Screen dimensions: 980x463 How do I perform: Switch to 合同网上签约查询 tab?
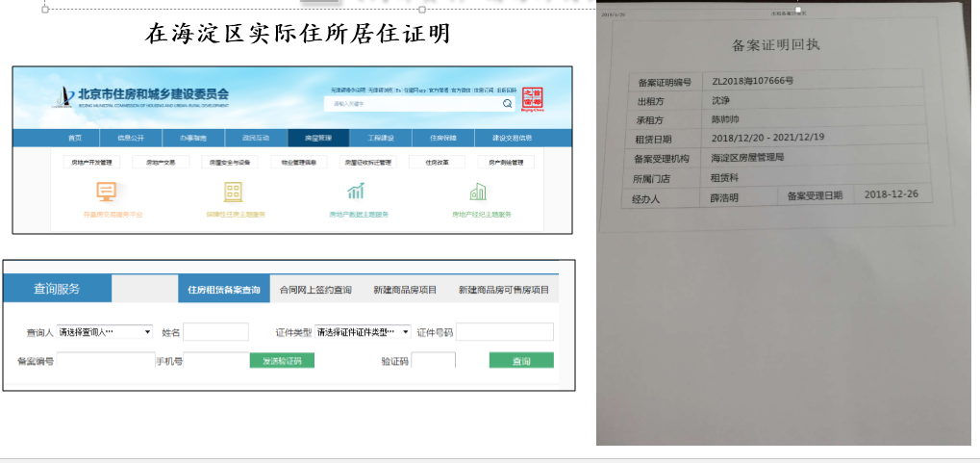pos(315,290)
